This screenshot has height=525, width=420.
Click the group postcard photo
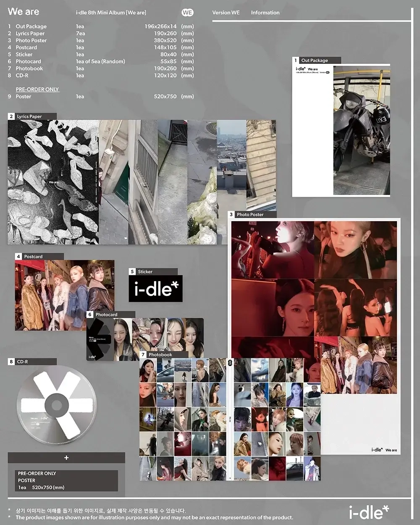pyautogui.click(x=65, y=295)
